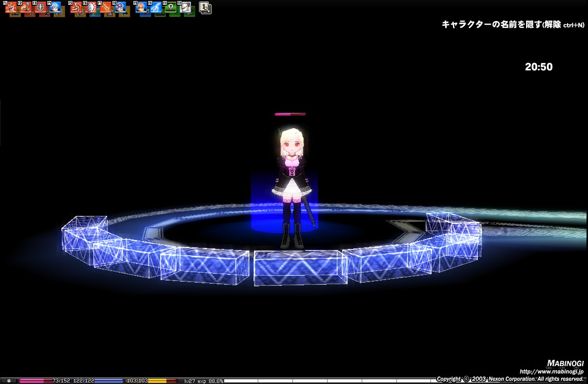Cast the F8 purple magic skill

(x=120, y=7)
